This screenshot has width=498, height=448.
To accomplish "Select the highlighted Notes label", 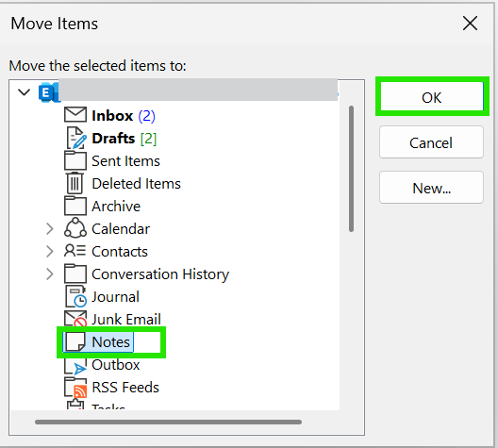I will [x=111, y=342].
